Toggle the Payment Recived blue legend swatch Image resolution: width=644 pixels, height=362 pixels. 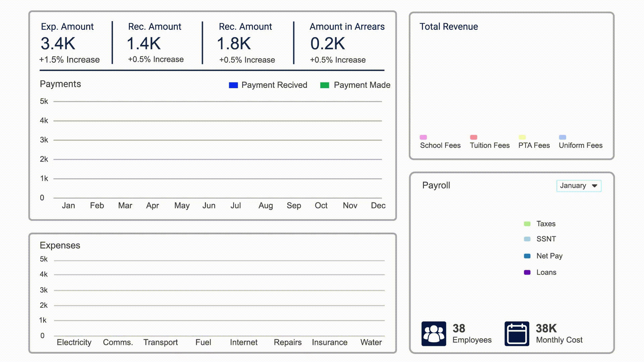coord(233,85)
